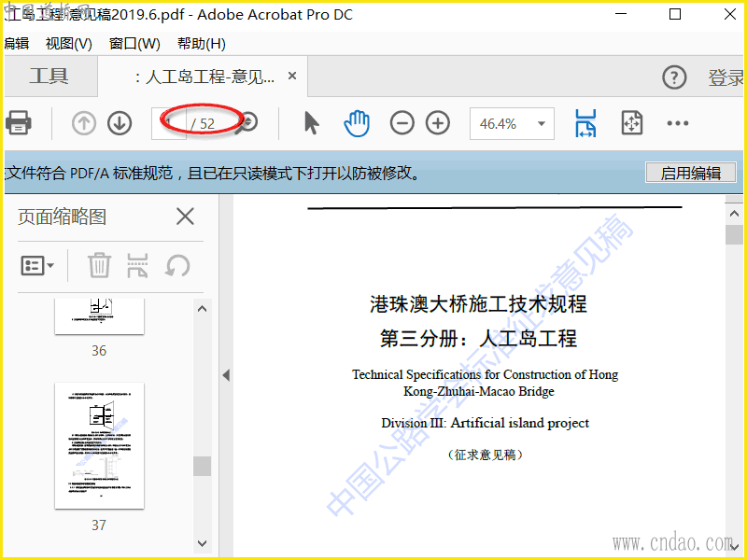This screenshot has width=747, height=560.
Task: Open more tools ellipsis menu
Action: [678, 123]
